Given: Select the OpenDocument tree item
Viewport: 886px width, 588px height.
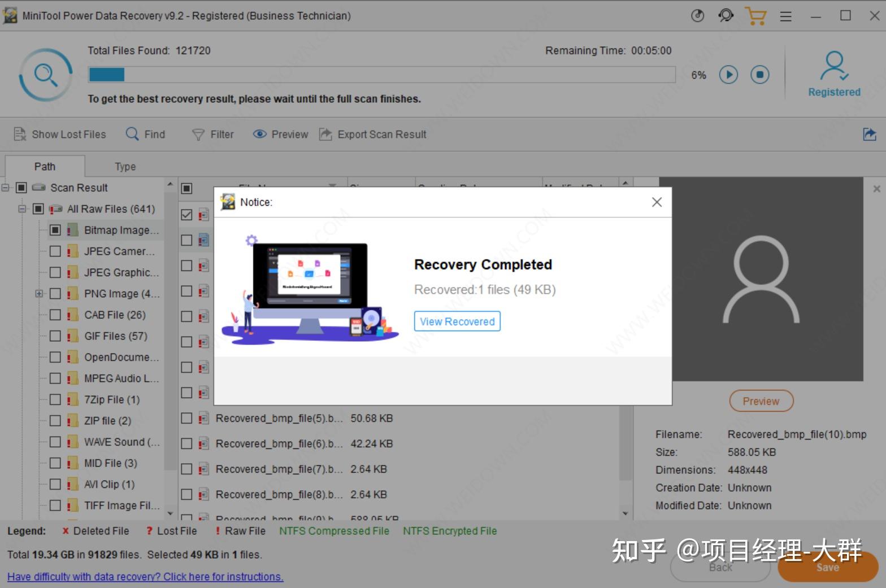Looking at the screenshot, I should [122, 358].
